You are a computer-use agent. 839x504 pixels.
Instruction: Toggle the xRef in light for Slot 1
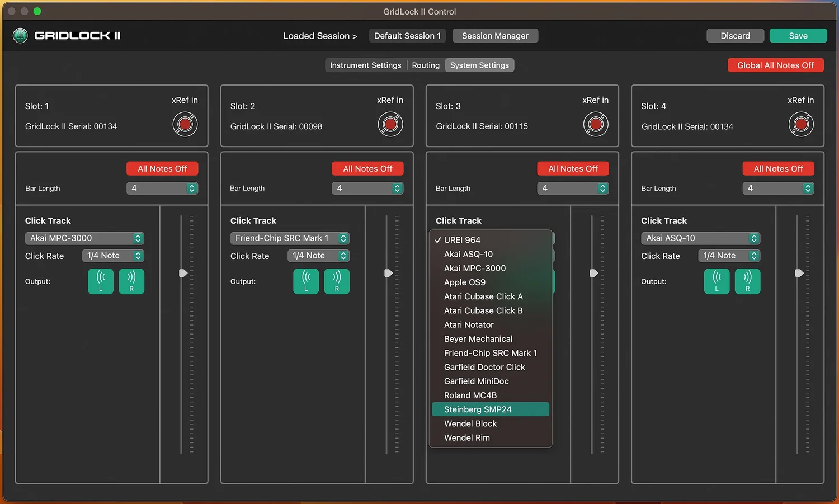[185, 124]
